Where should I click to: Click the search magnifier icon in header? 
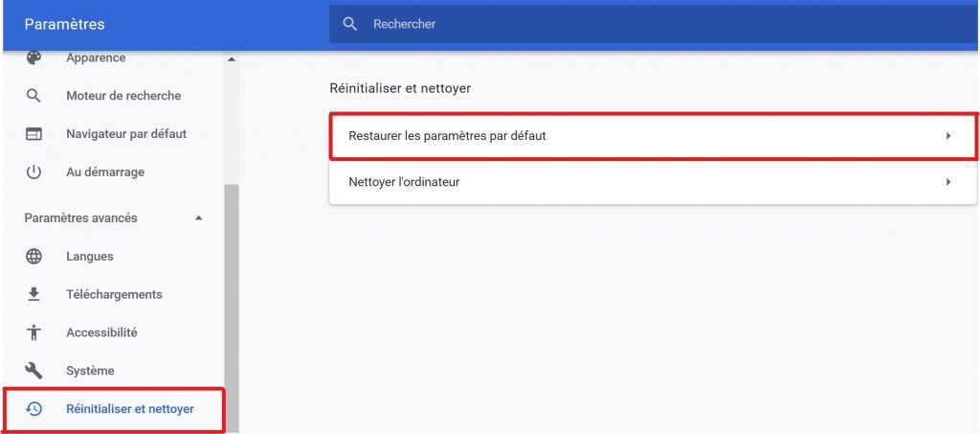click(350, 24)
